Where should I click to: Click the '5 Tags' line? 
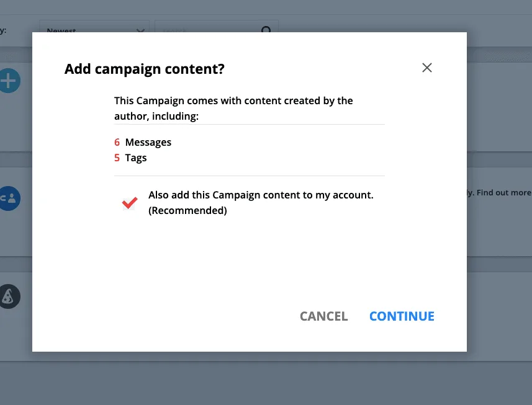coord(130,158)
